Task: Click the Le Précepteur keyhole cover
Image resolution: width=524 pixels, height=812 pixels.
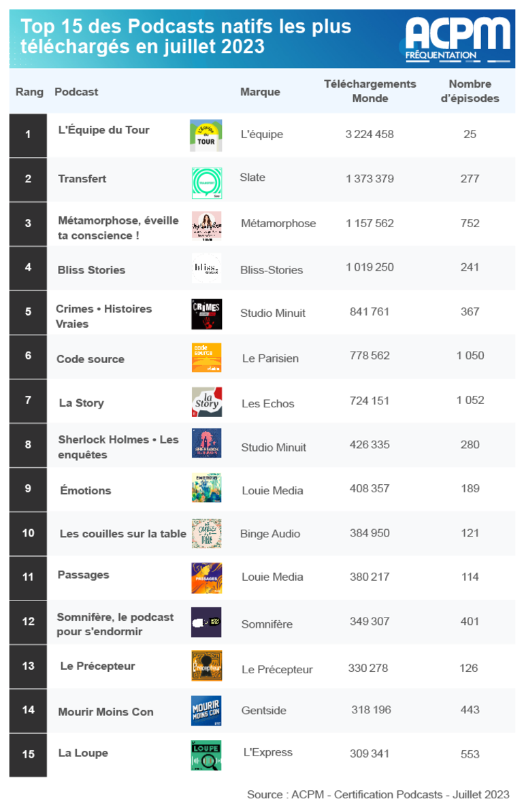Action: click(x=207, y=666)
